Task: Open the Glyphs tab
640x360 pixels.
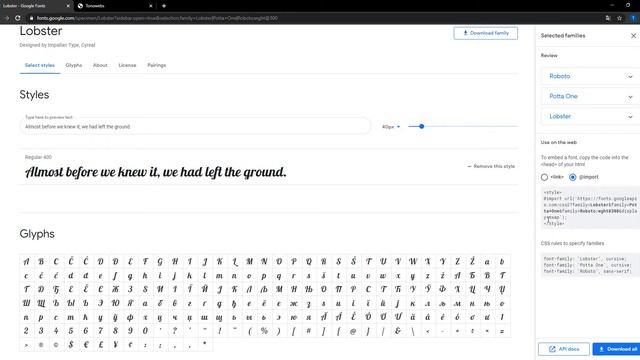Action: [74, 65]
